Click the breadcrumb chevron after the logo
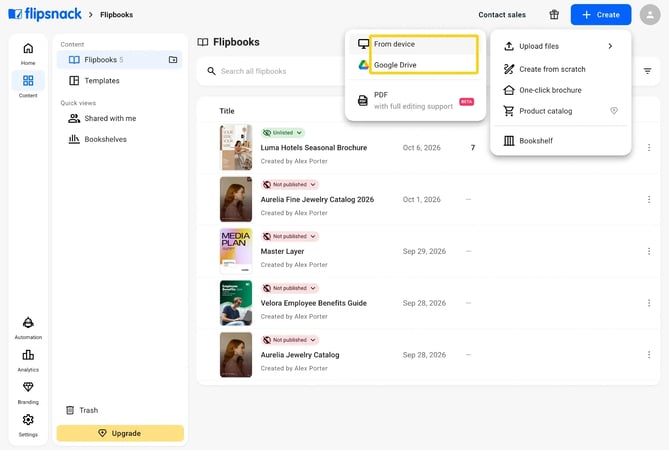Viewport: 669px width, 450px height. pyautogui.click(x=90, y=15)
